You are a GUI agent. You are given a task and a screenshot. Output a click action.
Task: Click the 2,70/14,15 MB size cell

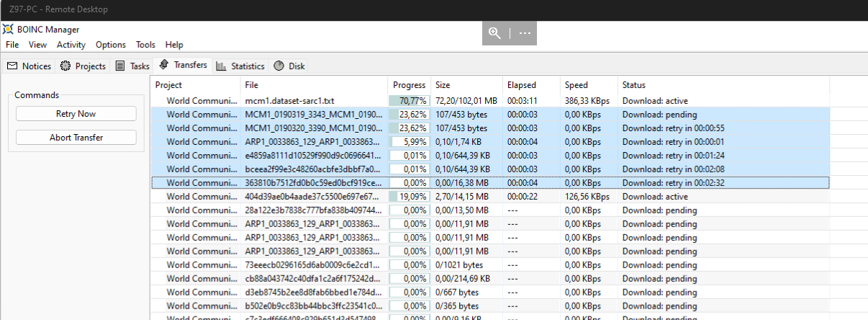464,196
